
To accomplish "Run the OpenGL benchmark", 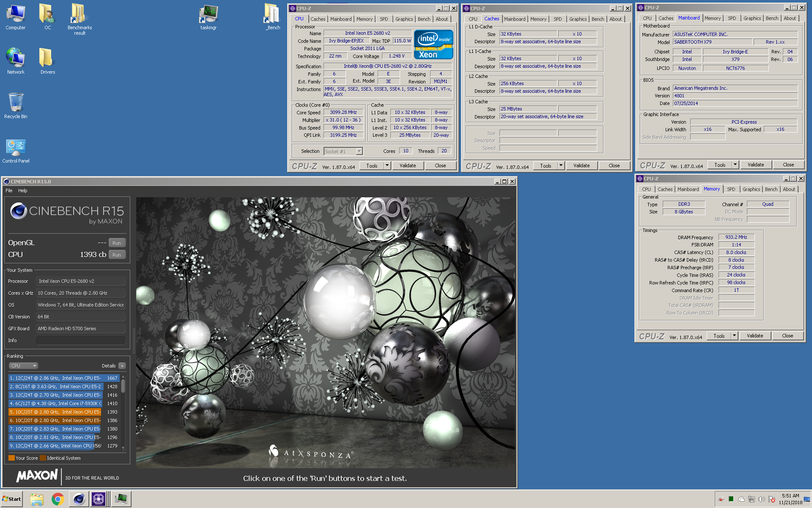I will click(117, 243).
